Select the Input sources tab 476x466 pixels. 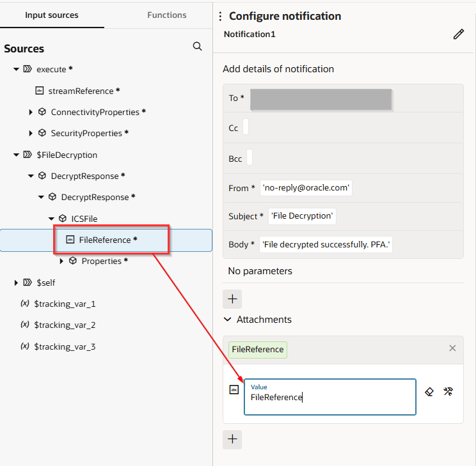(x=52, y=15)
